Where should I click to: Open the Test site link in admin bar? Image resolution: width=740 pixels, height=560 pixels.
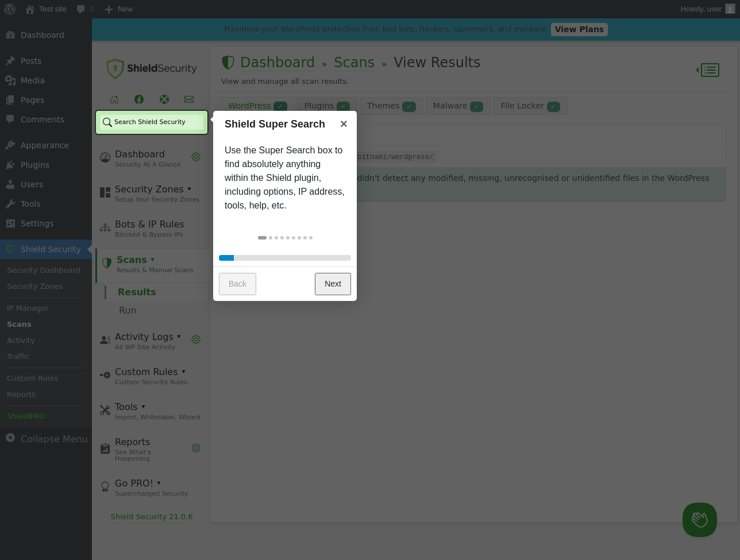pyautogui.click(x=47, y=9)
